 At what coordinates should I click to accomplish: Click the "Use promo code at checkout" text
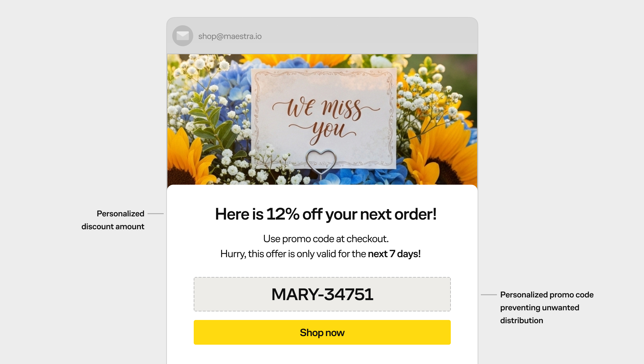pyautogui.click(x=326, y=239)
